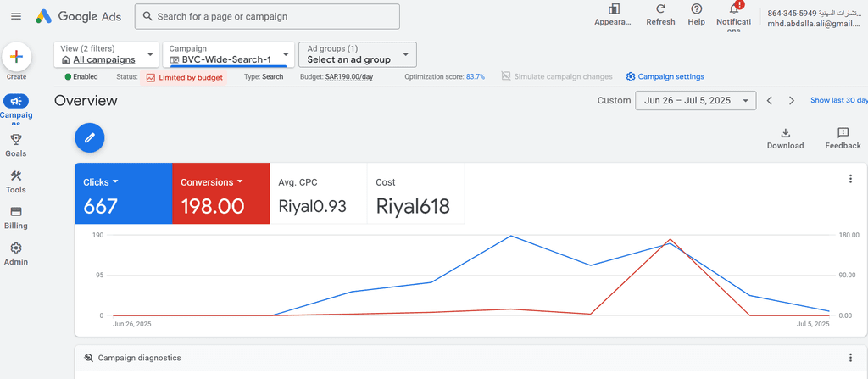Open Admin in the sidebar
The height and width of the screenshot is (379, 868).
(16, 254)
